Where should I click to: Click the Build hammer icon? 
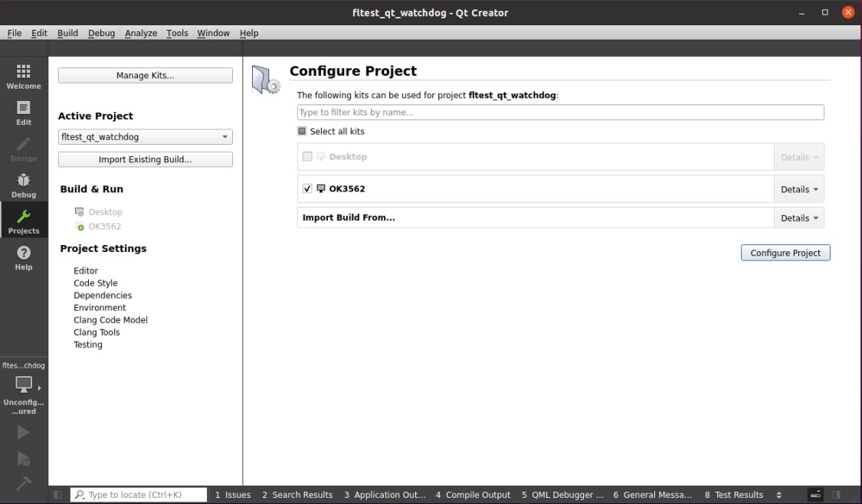coord(23,483)
